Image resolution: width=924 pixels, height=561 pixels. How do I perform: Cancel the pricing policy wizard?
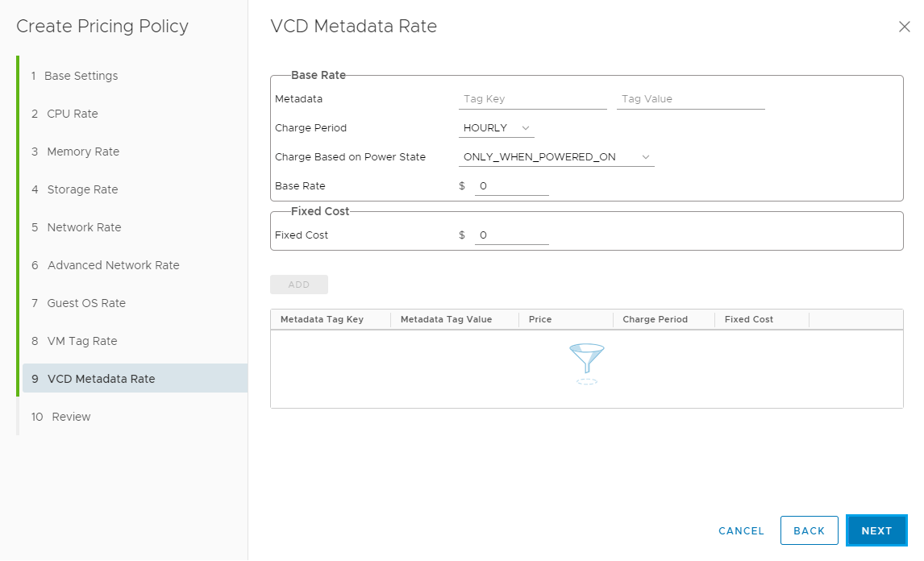click(741, 530)
